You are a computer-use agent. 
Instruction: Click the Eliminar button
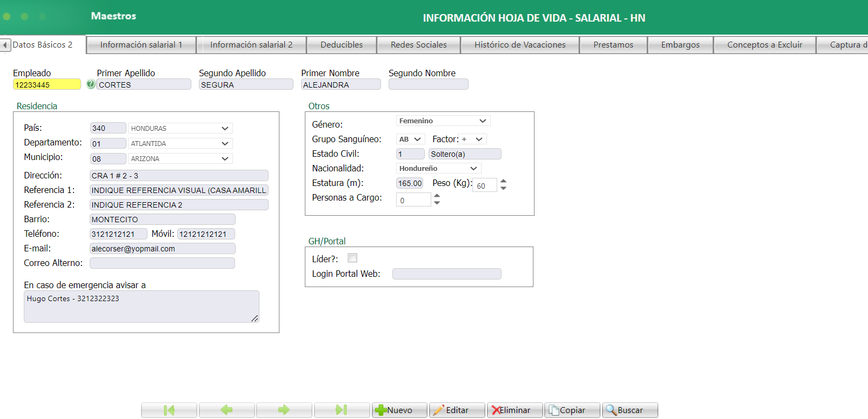pos(515,410)
